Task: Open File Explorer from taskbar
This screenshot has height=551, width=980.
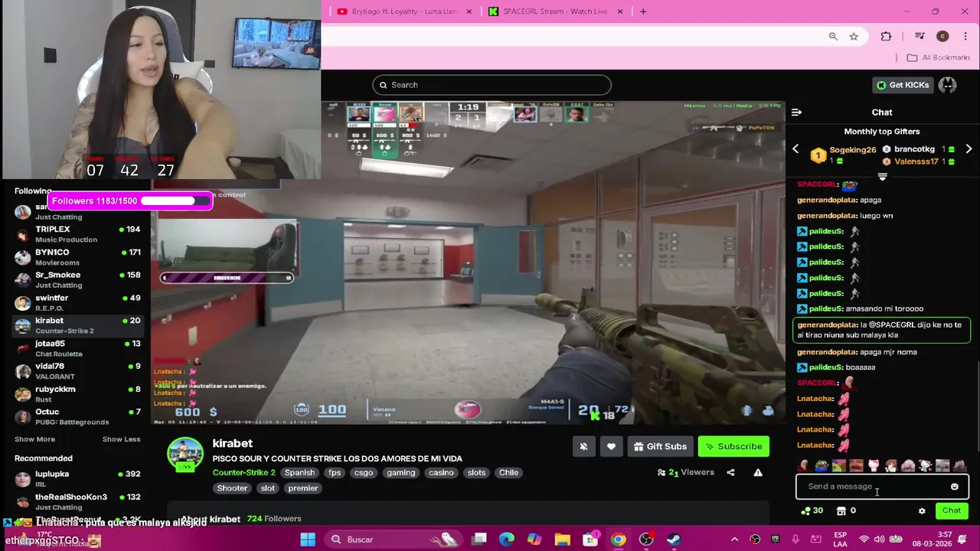Action: [x=563, y=540]
